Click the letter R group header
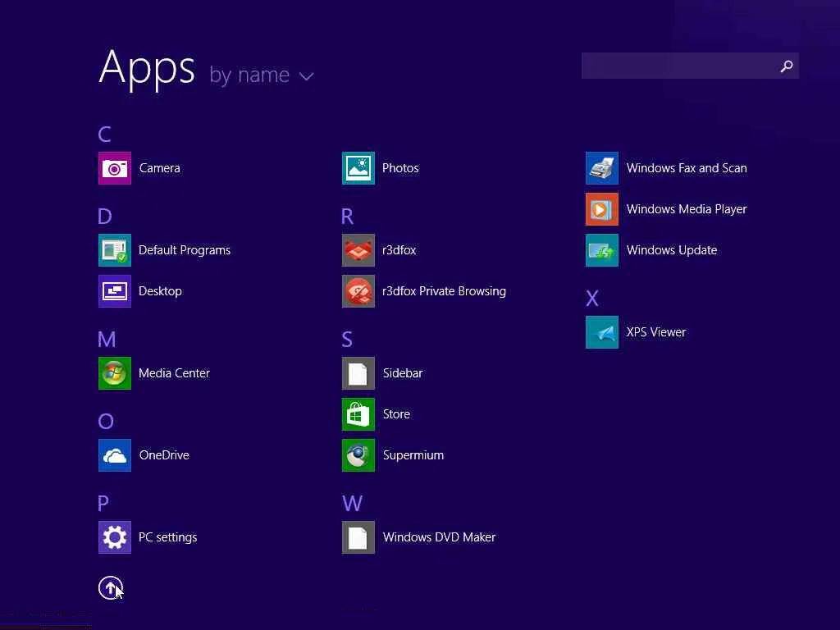840x630 pixels. click(347, 216)
